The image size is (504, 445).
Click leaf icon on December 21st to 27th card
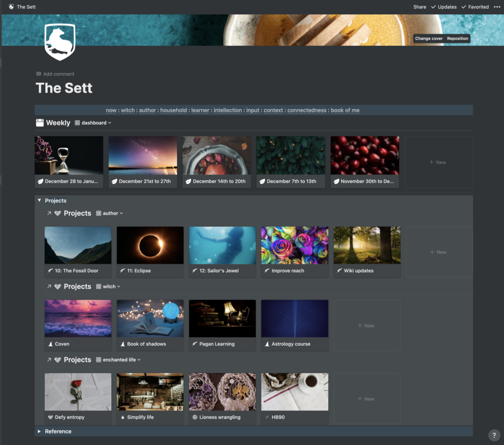[114, 181]
